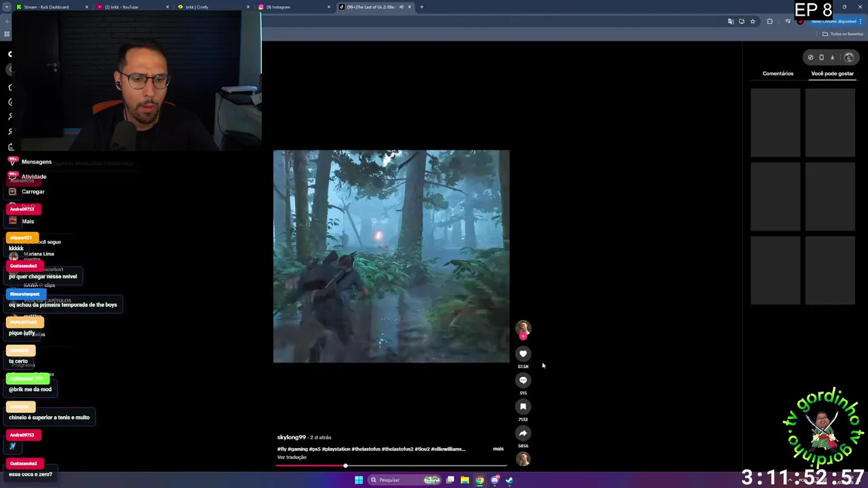868x488 pixels.
Task: Click the Chrome icon on the taskbar
Action: pos(479,480)
